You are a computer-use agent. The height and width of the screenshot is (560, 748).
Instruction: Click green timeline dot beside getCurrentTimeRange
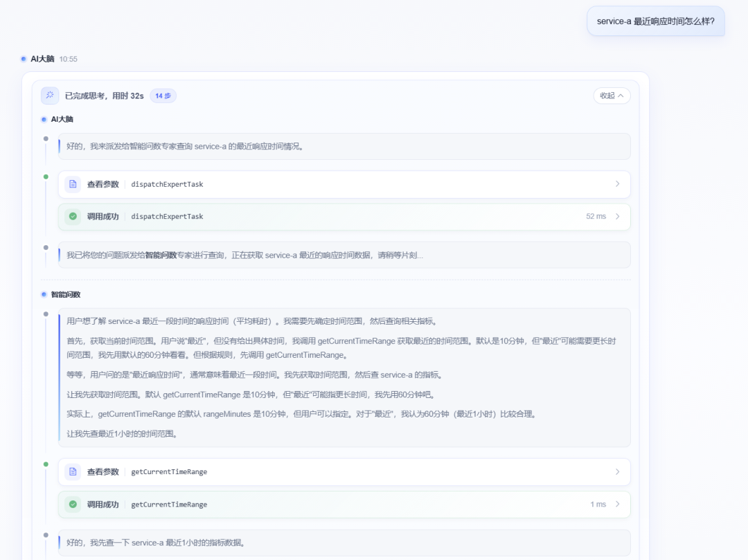[46, 464]
